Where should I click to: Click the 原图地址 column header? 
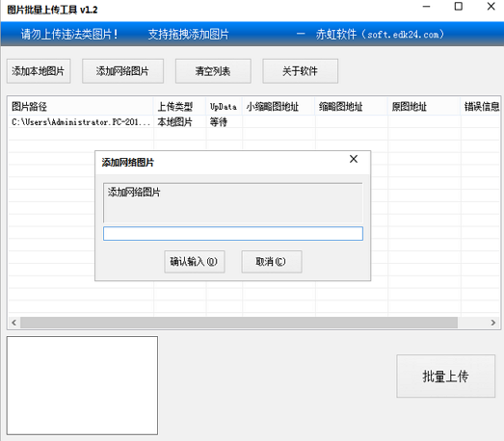[424, 106]
